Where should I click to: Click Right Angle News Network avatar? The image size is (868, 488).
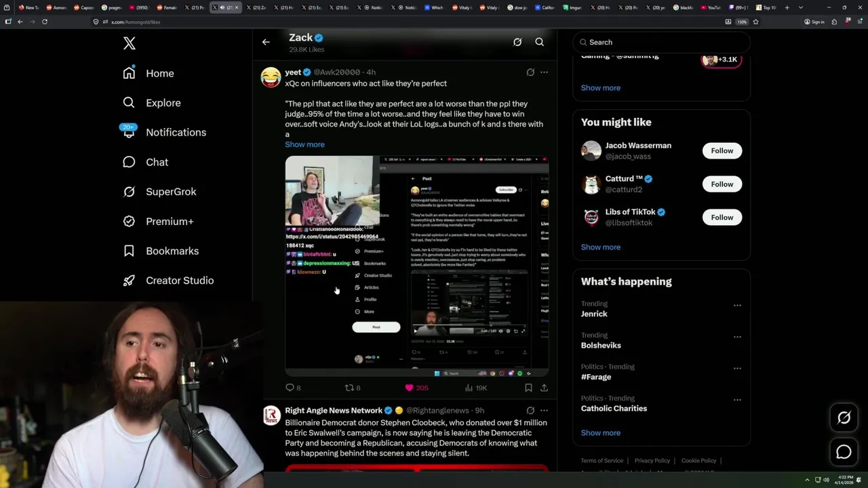coord(271,415)
